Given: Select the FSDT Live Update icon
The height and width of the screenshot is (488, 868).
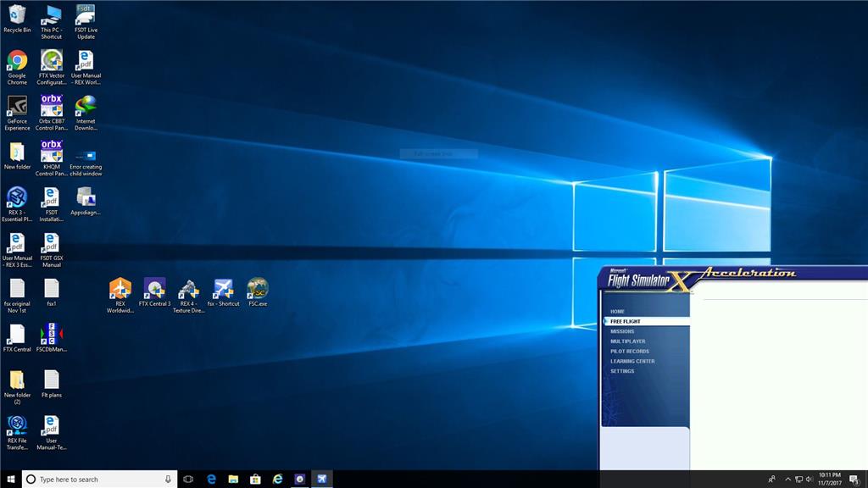Looking at the screenshot, I should [x=86, y=22].
